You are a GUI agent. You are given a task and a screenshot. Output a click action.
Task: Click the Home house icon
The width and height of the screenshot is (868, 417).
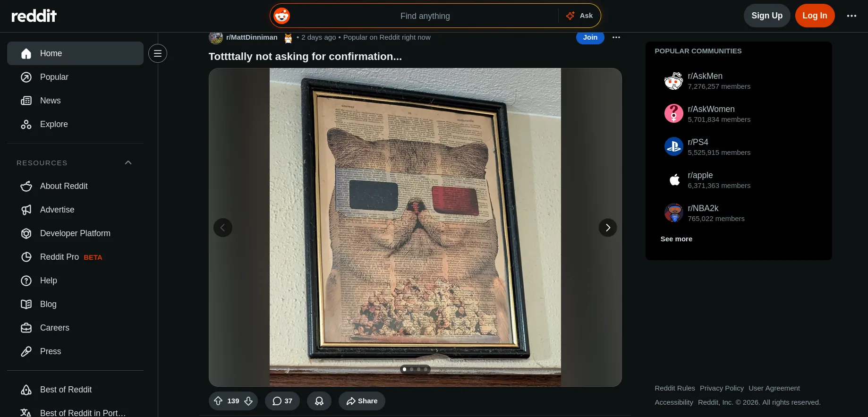(26, 53)
